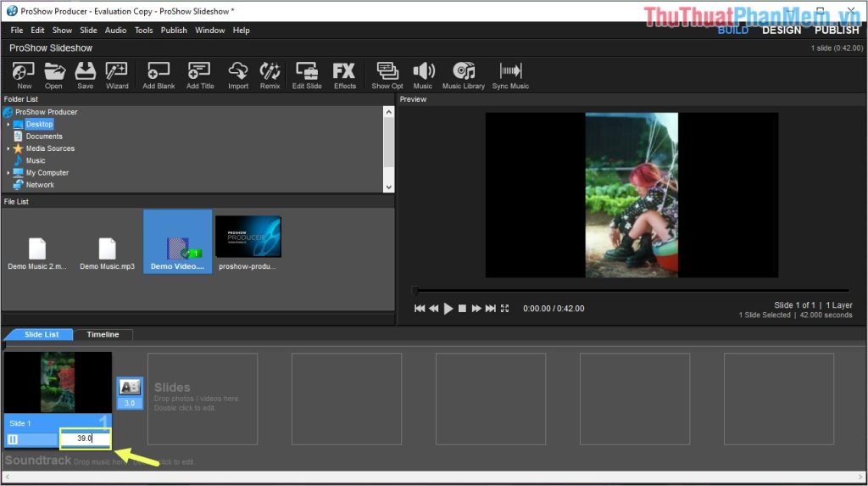Viewport: 868px width, 486px height.
Task: Play the slideshow preview
Action: 448,309
